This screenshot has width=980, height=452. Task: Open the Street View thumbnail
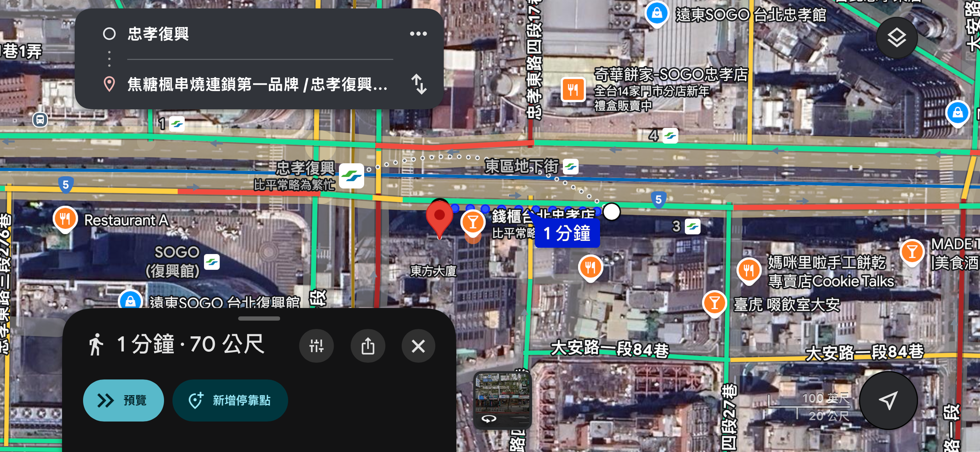[502, 399]
